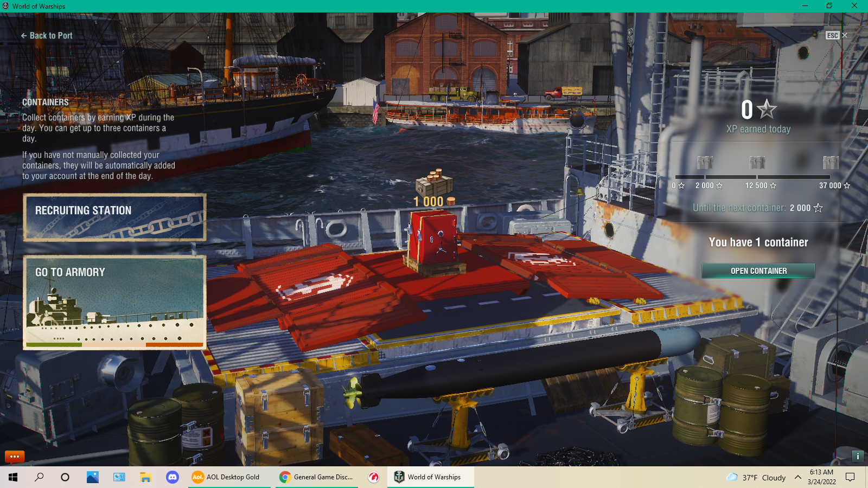Open the Recruiting Station banner
Viewport: 868px width, 488px height.
pyautogui.click(x=114, y=217)
